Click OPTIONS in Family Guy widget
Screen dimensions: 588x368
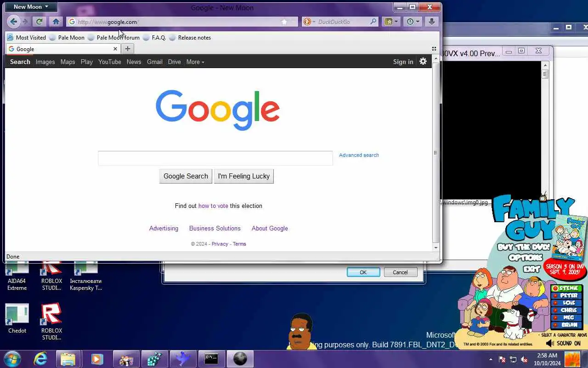(526, 258)
